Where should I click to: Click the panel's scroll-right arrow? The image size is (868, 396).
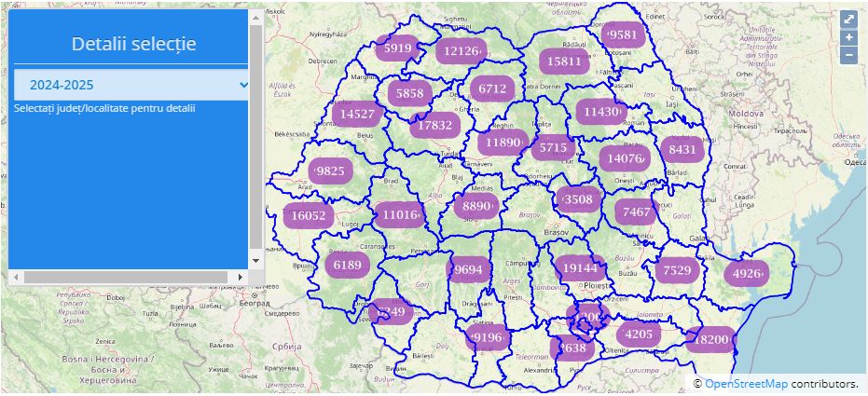point(241,277)
